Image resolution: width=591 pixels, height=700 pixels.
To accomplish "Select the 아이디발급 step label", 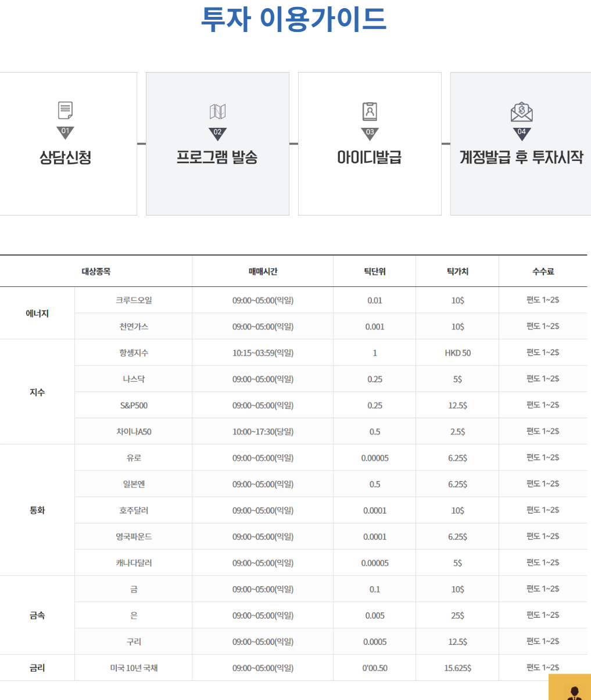I will click(370, 157).
